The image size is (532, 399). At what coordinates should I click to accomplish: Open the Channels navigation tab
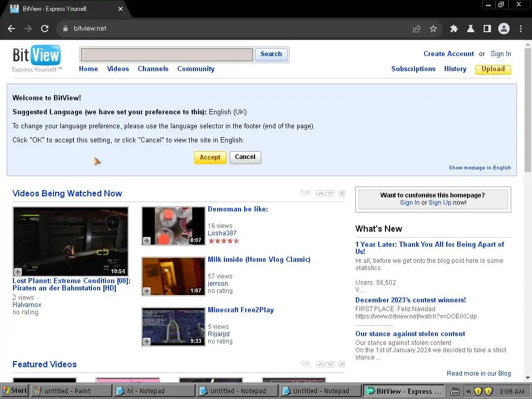click(x=153, y=69)
